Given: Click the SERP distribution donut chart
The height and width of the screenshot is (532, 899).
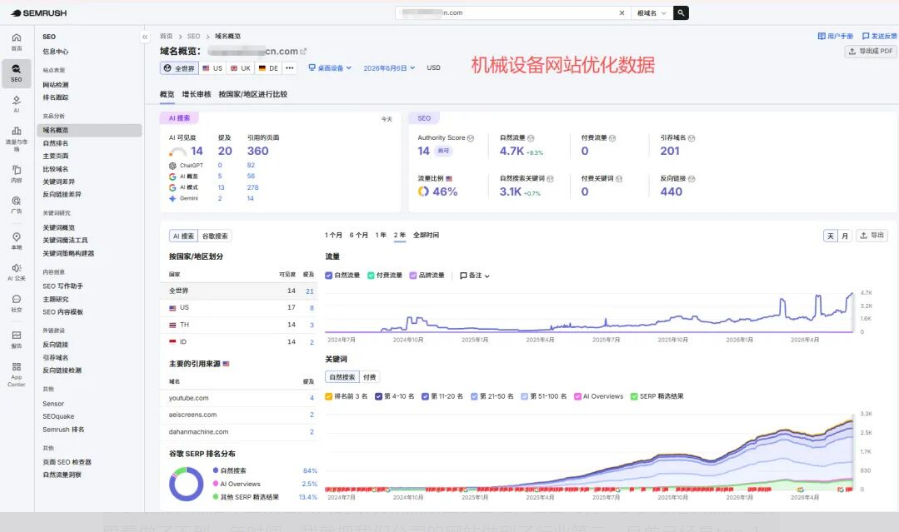Looking at the screenshot, I should point(186,484).
